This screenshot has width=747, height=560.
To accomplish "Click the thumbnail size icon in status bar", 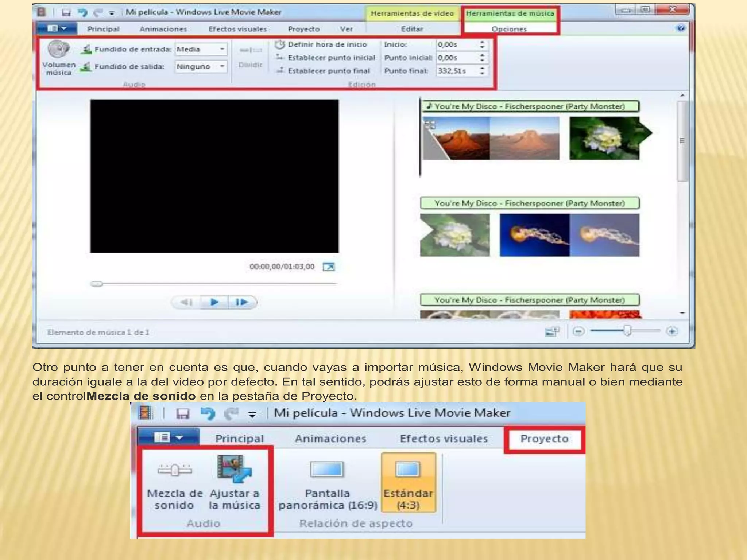I will 552,331.
